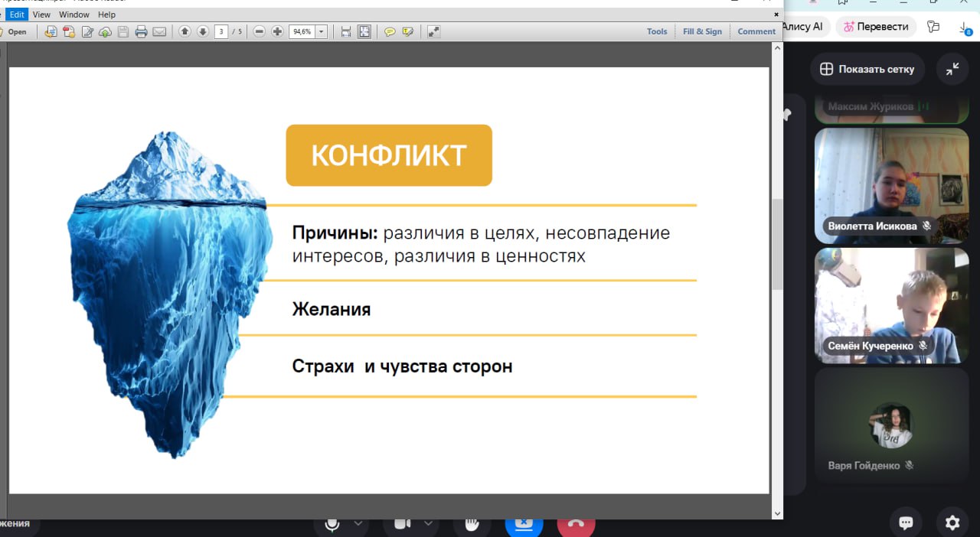Open the Fill & Sign panel
980x537 pixels.
coord(702,31)
